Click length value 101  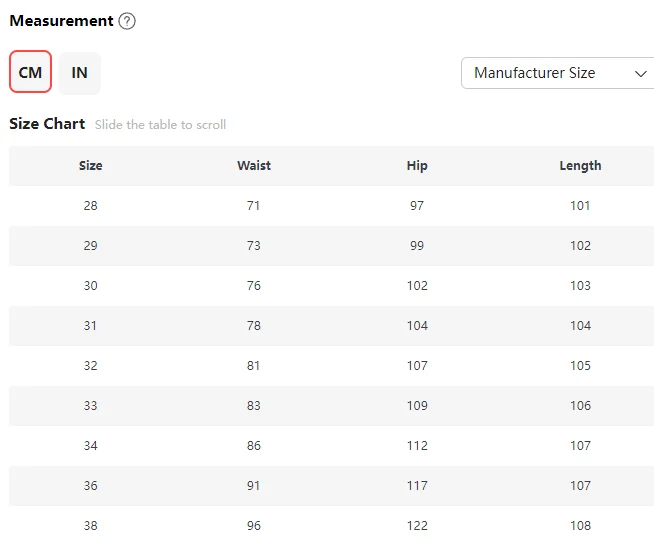[580, 206]
